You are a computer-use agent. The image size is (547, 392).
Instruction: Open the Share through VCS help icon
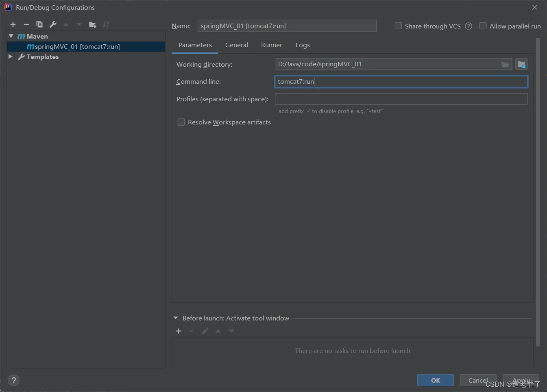pos(469,26)
